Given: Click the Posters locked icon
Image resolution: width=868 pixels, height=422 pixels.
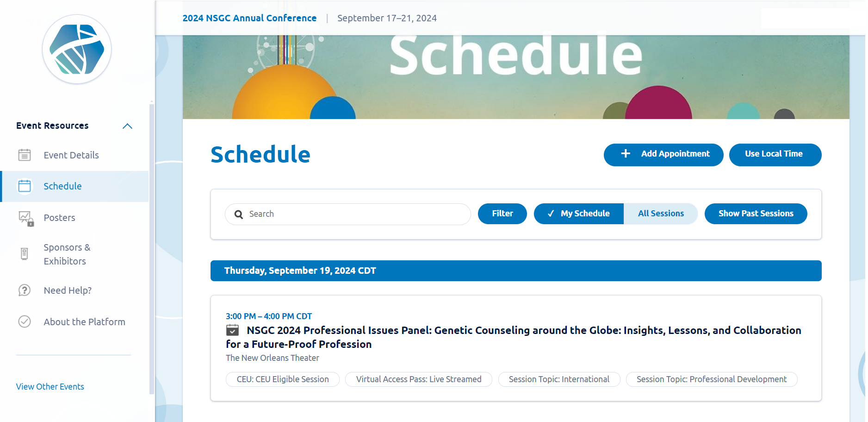Looking at the screenshot, I should 25,218.
